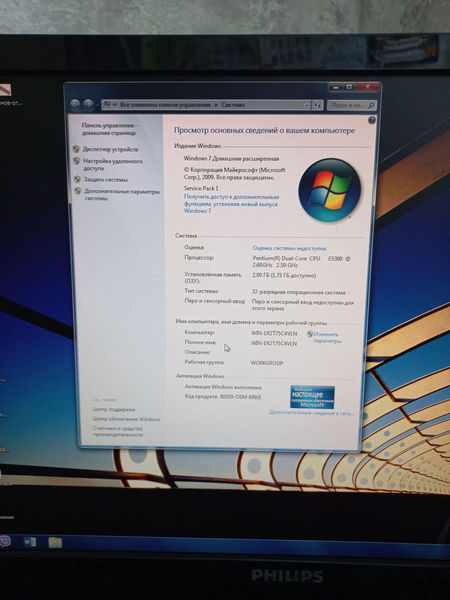Click the Все элементы панели управления breadcrumb
This screenshot has height=600, width=450.
[165, 104]
